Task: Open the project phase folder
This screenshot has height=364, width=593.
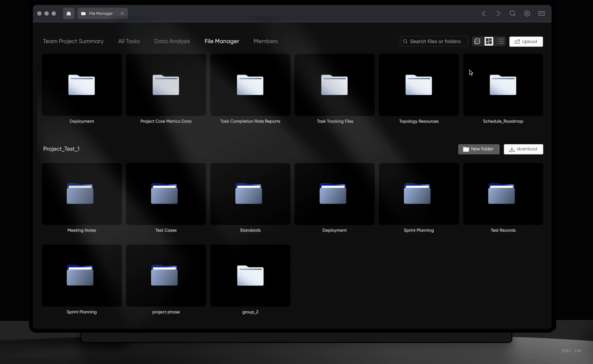Action: coord(166,276)
